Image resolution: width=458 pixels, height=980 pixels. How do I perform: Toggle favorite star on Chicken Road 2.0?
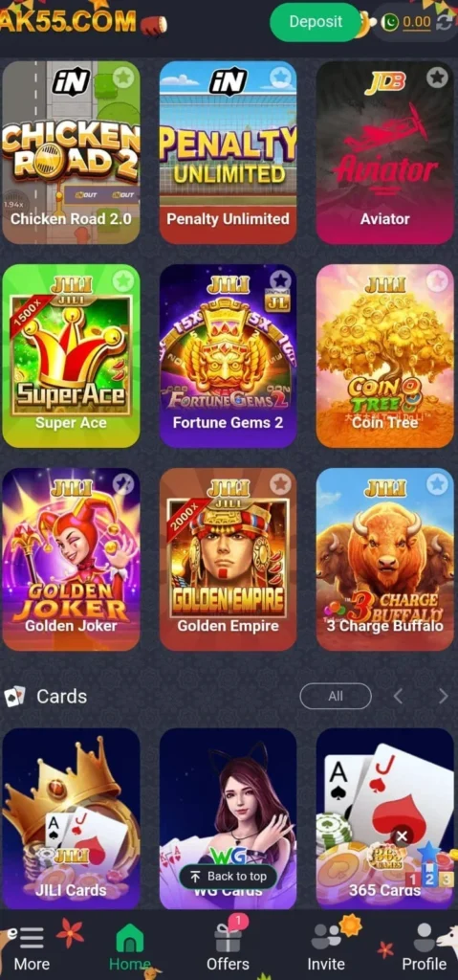coord(123,78)
